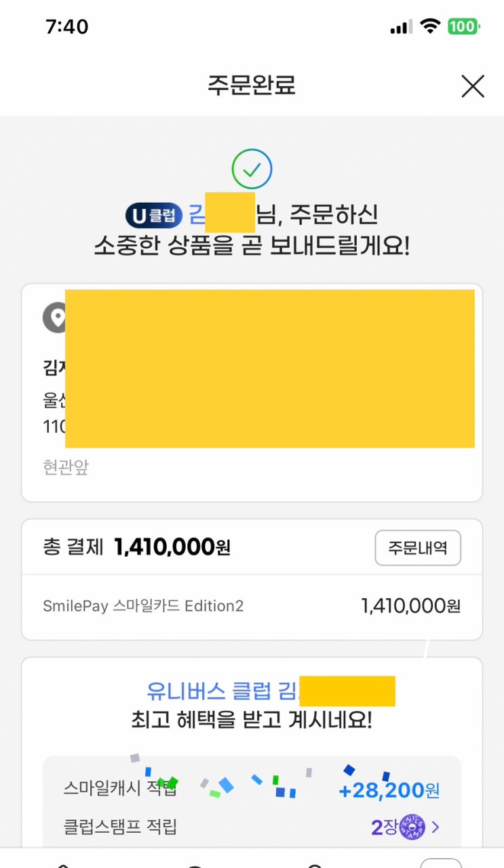Tap the 주문완료 page title
Viewport: 504px width, 868px height.
coord(252,85)
